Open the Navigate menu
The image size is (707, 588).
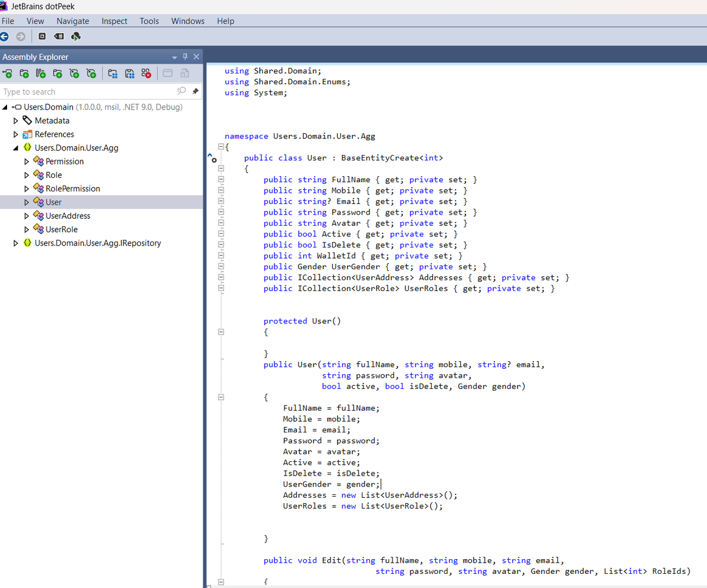pyautogui.click(x=73, y=21)
